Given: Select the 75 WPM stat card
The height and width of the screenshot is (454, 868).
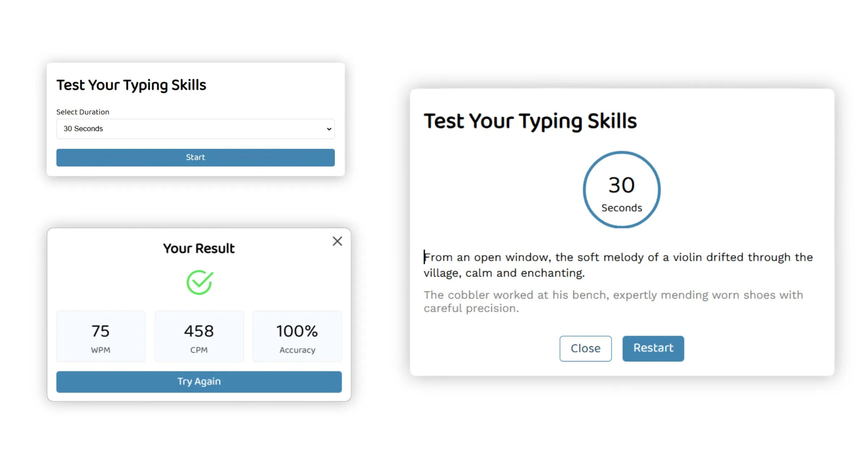Looking at the screenshot, I should [x=101, y=336].
